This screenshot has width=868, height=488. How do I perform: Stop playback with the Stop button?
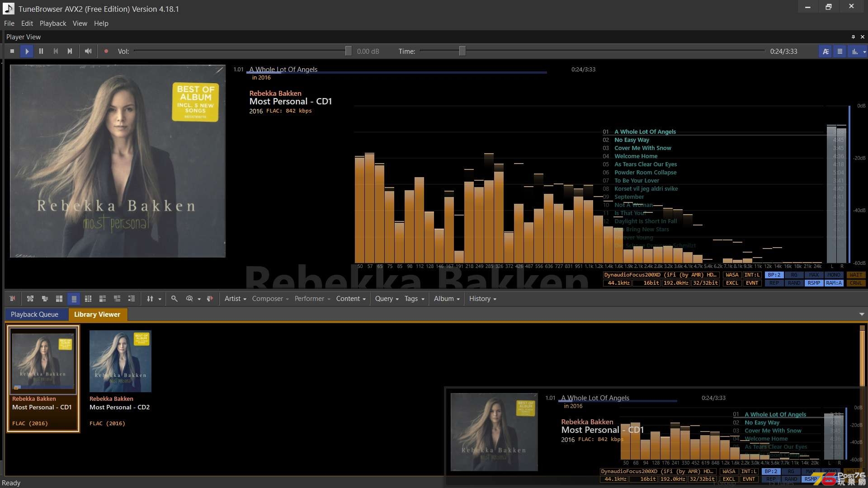[x=12, y=52]
